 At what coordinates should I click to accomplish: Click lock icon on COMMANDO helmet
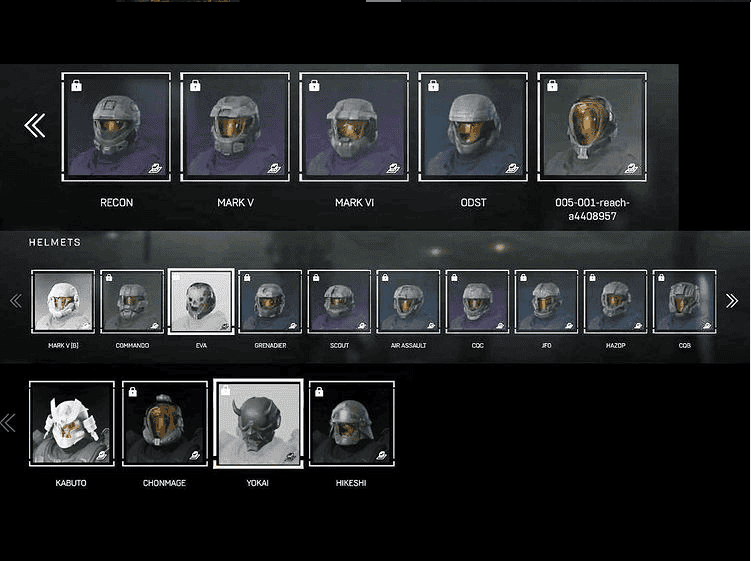click(109, 278)
